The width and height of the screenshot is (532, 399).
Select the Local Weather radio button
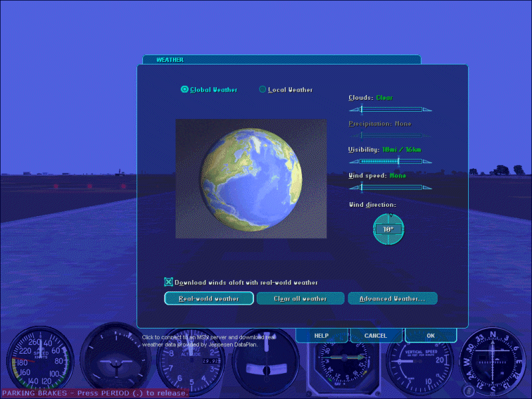click(263, 90)
